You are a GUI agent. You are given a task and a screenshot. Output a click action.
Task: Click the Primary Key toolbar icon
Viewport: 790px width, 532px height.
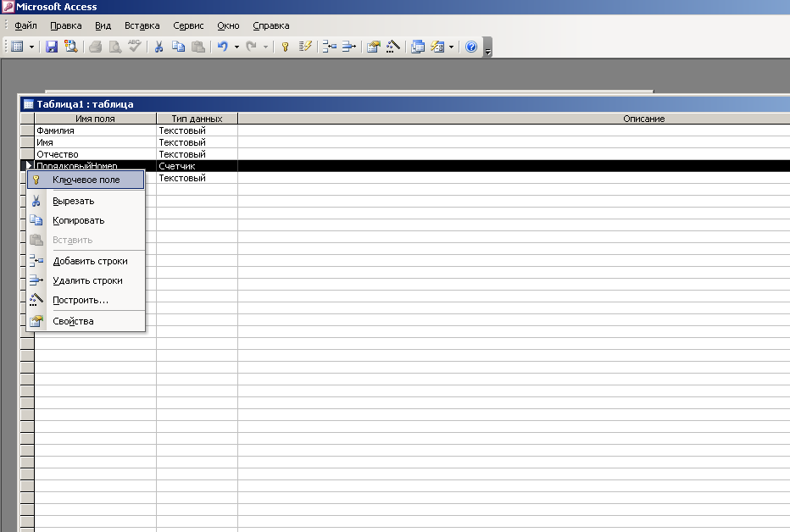coord(285,47)
